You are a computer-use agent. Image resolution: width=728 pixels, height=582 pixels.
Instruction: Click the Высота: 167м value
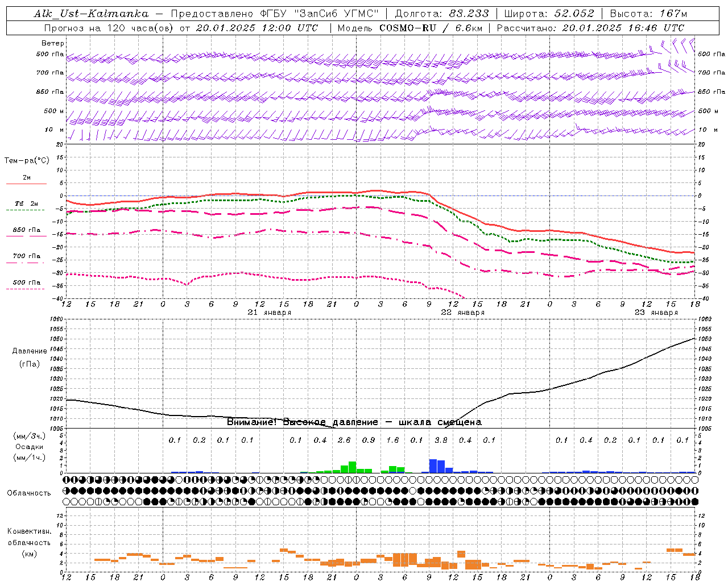click(x=648, y=14)
